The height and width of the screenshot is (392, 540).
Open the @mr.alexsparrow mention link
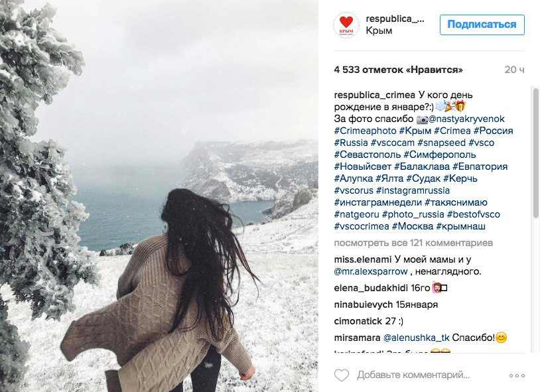[371, 271]
